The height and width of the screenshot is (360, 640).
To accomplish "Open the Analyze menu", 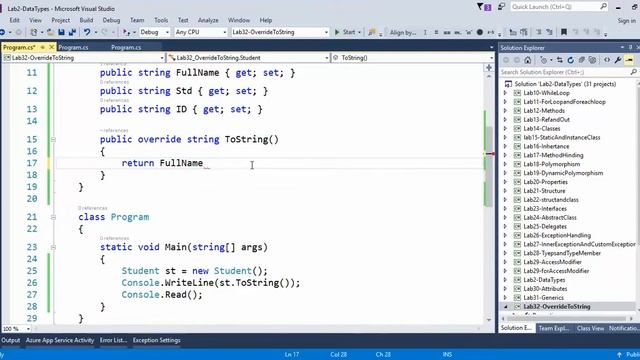I will [x=208, y=20].
